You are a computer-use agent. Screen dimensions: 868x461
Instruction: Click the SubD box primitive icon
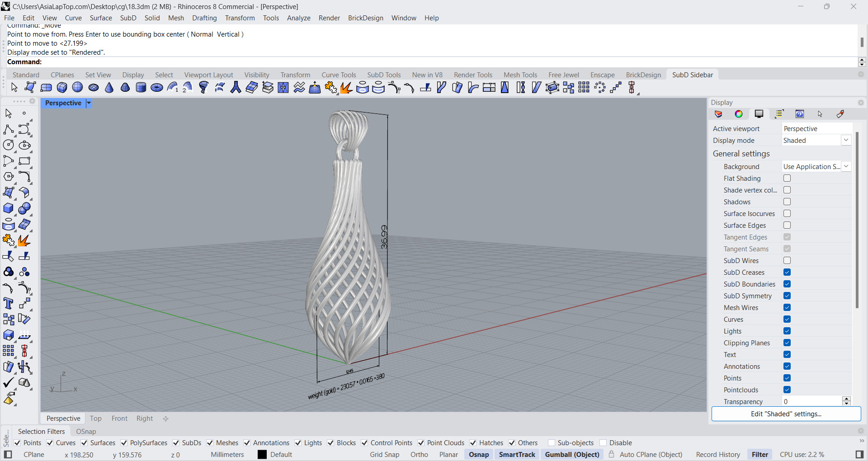tap(62, 88)
